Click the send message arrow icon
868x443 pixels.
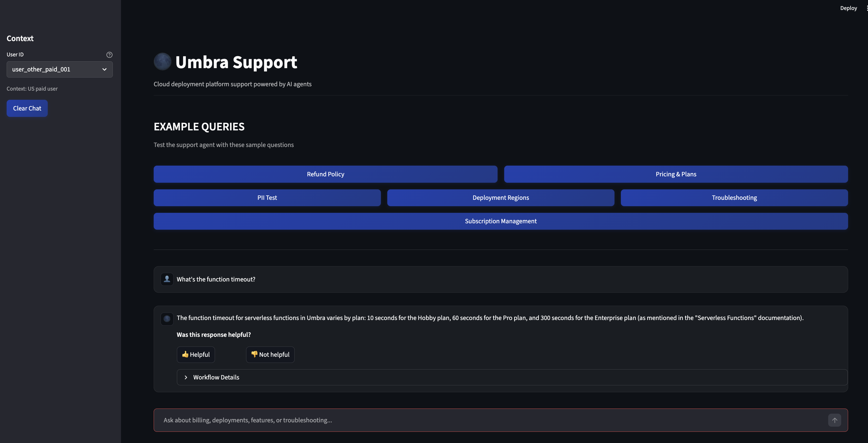point(835,420)
